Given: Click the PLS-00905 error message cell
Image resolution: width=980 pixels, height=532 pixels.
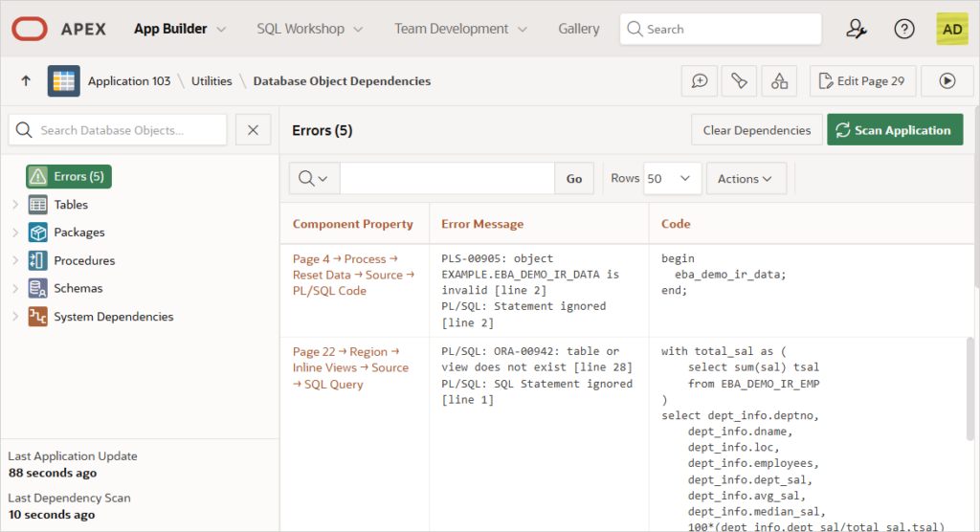Looking at the screenshot, I should (x=539, y=290).
